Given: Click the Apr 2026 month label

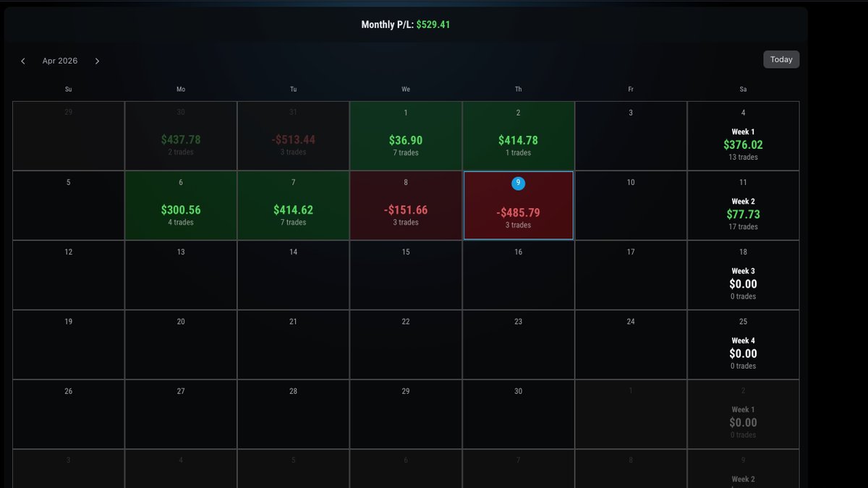Looking at the screenshot, I should click(x=60, y=61).
